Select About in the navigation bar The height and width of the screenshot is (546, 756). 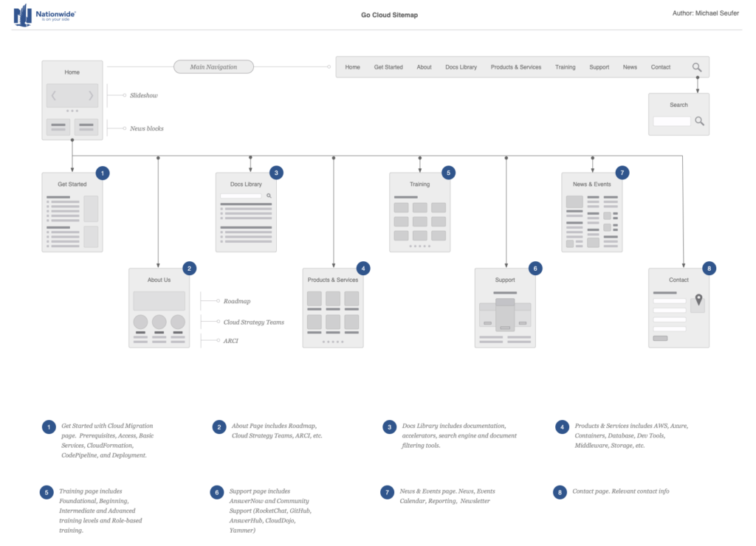pos(424,67)
